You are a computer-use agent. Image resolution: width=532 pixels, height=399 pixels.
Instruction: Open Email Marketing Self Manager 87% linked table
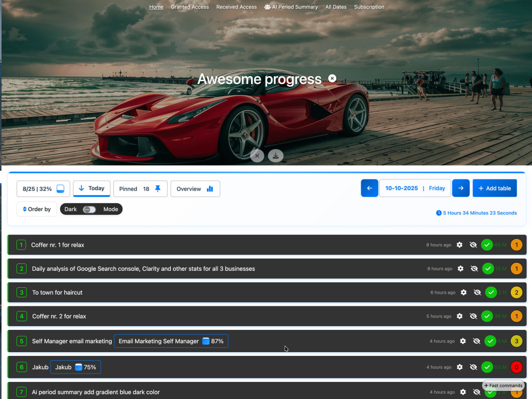click(x=171, y=341)
